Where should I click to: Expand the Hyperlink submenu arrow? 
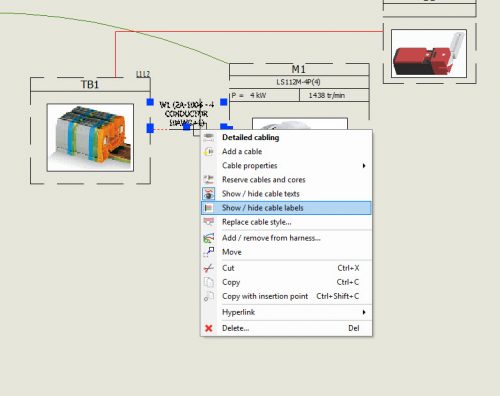(x=364, y=312)
